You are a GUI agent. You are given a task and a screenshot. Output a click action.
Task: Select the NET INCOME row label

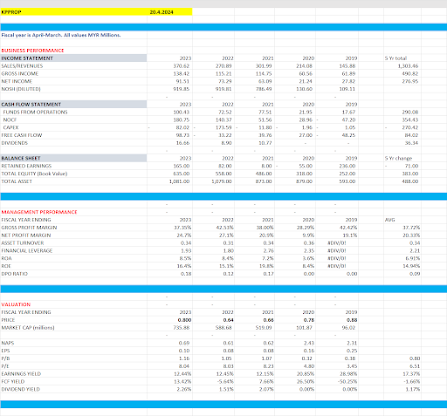pyautogui.click(x=17, y=81)
